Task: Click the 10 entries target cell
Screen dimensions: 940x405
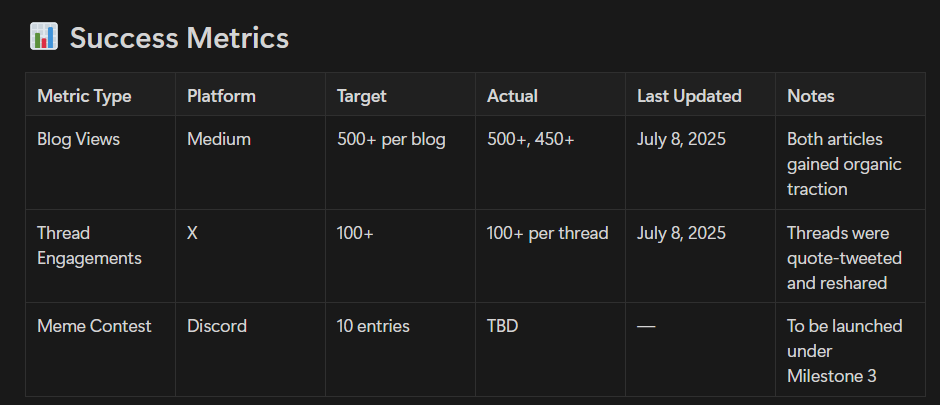Action: pyautogui.click(x=400, y=349)
